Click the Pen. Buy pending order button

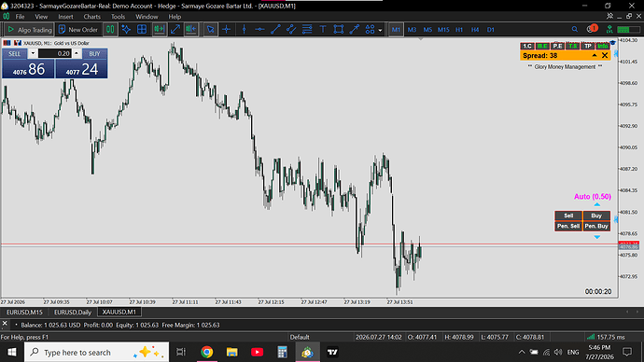596,226
